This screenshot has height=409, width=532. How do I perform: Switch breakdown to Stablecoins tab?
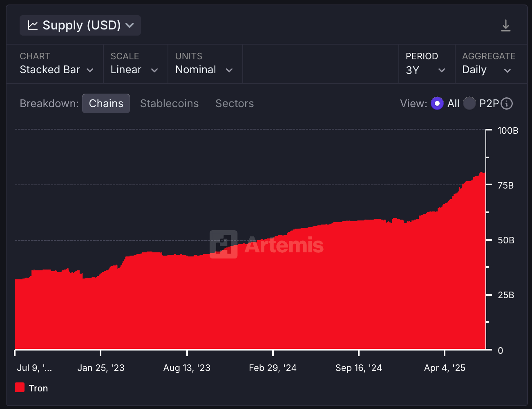point(169,103)
